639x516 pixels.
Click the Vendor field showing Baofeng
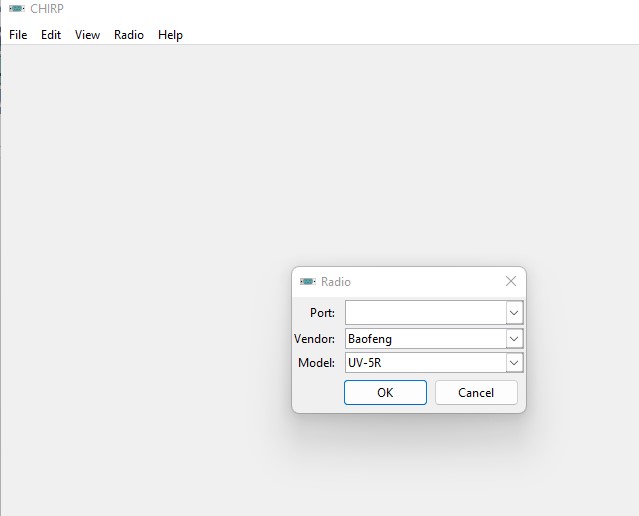[x=426, y=339]
